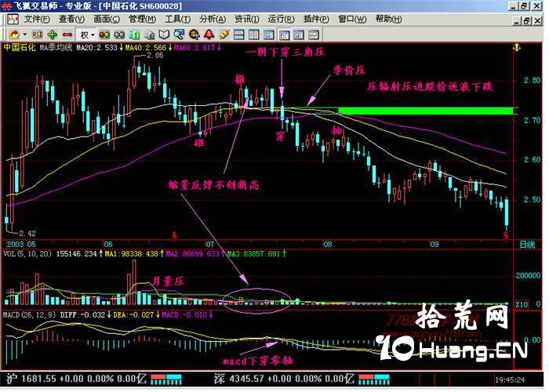The width and height of the screenshot is (549, 392).
Task: Open the dropdown arrow beside the return icon
Action: [24, 34]
